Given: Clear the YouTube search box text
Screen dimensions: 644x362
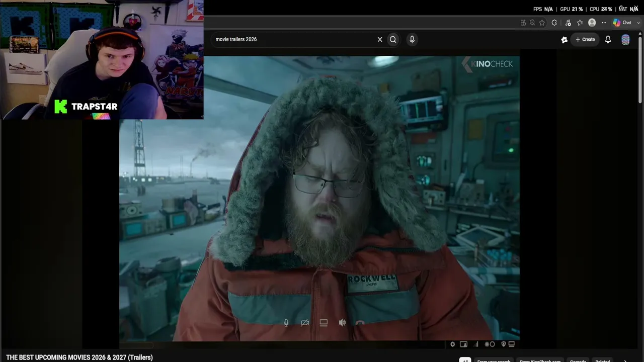Looking at the screenshot, I should (380, 39).
